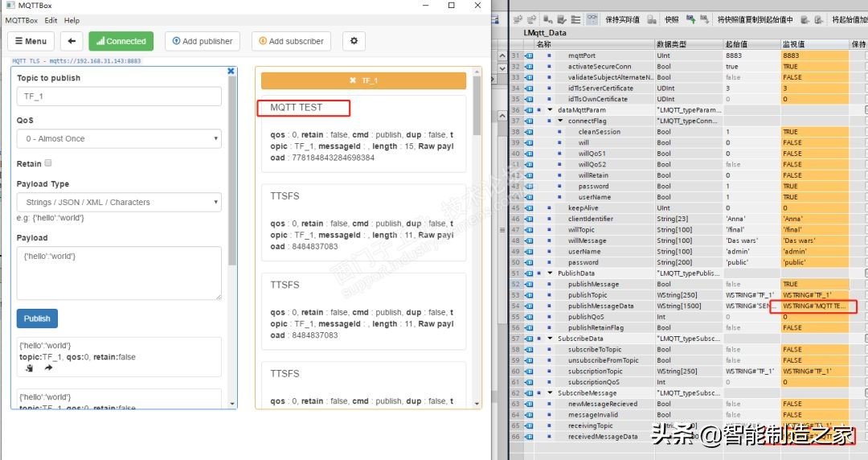Click the row 31 tag icon for mqttPort
Viewport: 868px width, 460px height.
pos(529,55)
